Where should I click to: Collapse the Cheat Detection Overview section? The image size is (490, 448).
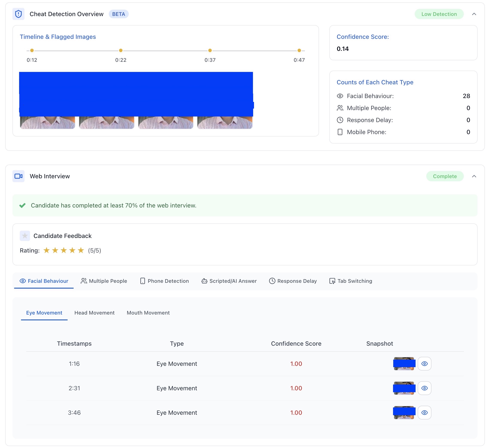[x=474, y=14]
